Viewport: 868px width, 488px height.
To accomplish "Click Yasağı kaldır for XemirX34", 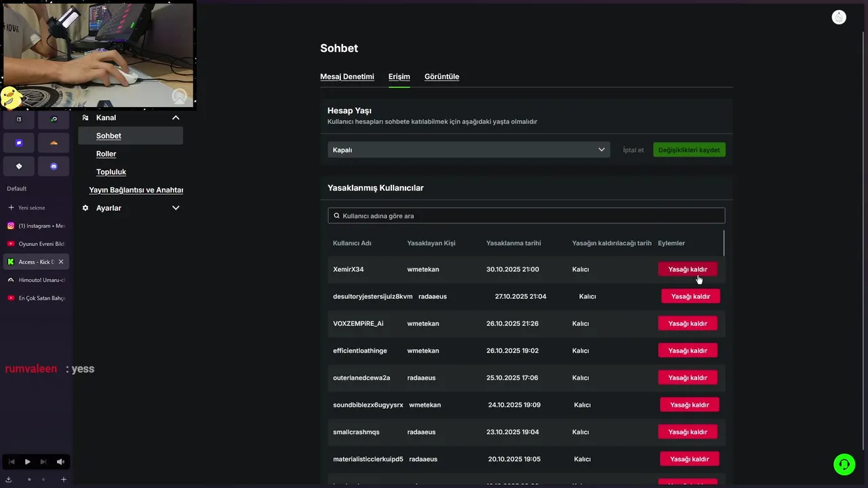I will [687, 269].
